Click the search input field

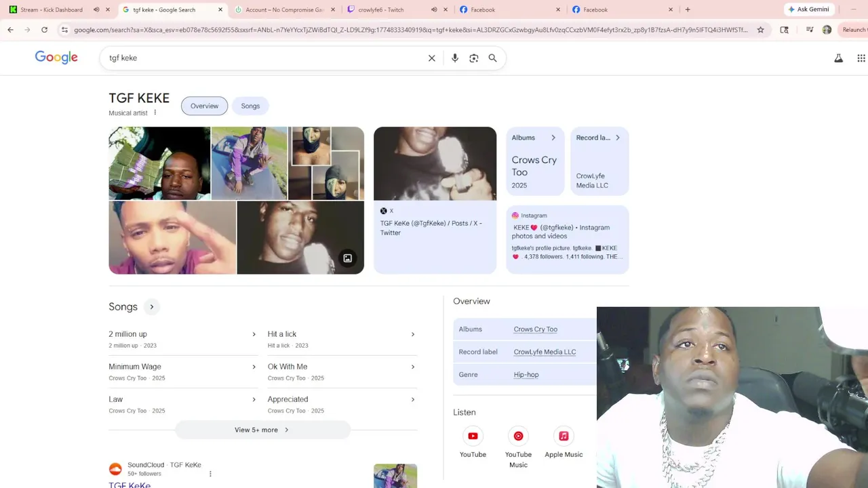tap(264, 58)
